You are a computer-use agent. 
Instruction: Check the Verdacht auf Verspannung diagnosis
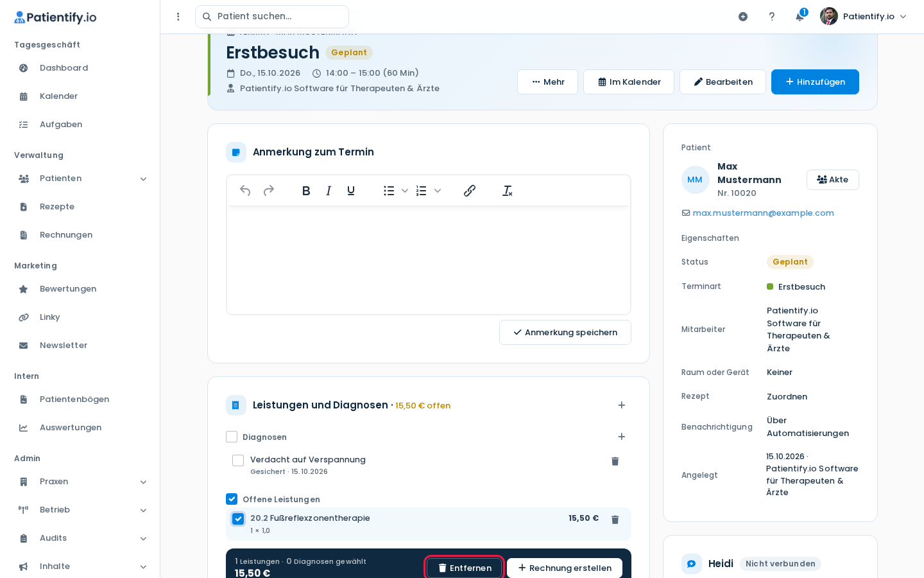pos(238,460)
